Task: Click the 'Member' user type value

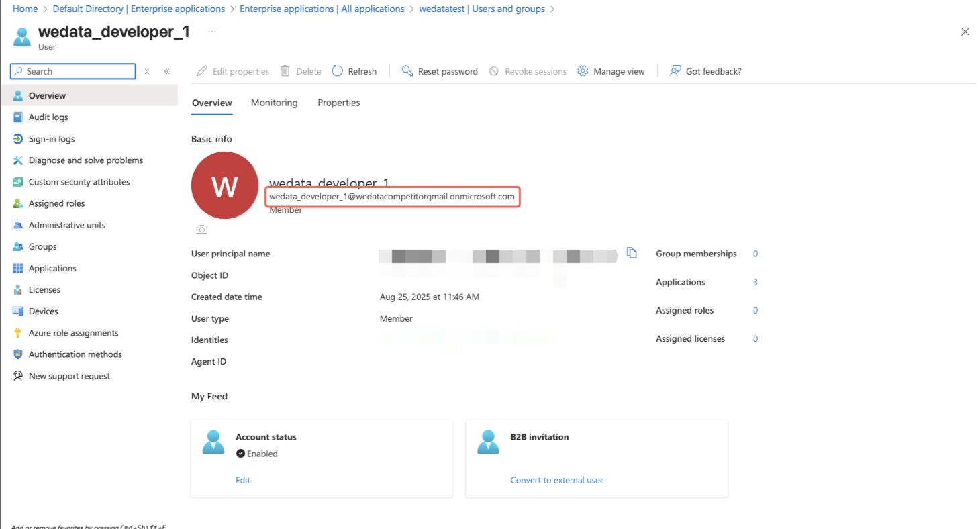Action: tap(396, 318)
